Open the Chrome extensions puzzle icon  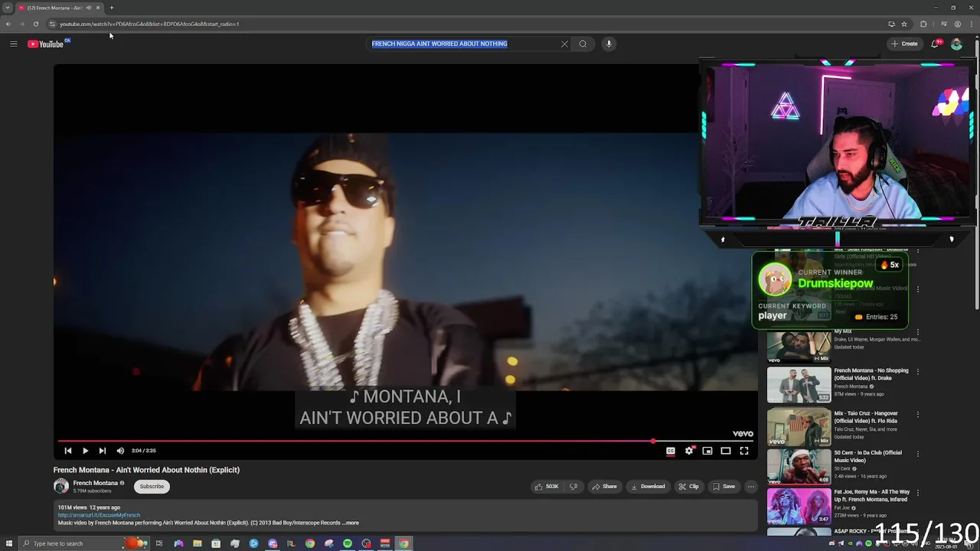click(x=923, y=24)
